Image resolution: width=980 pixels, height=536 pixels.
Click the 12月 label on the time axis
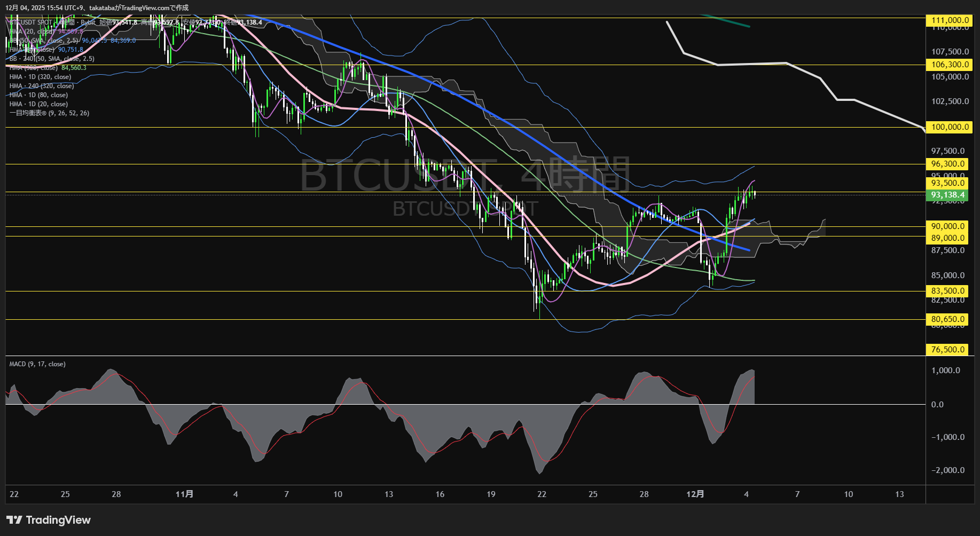[x=696, y=494]
